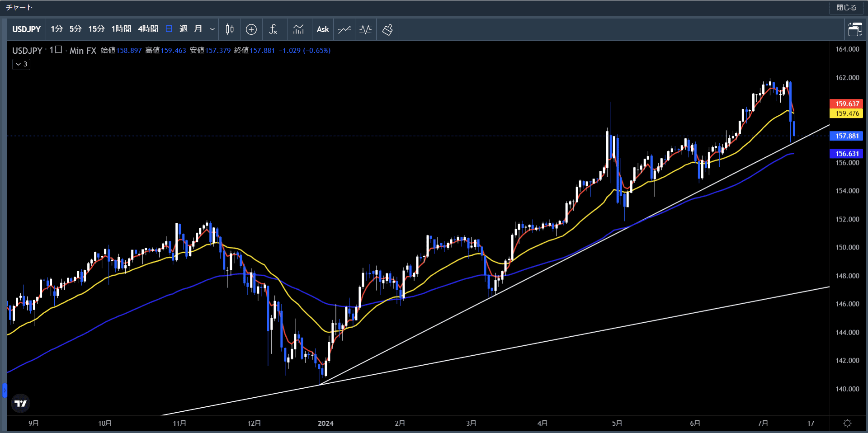Click the 150.000 price scale label
This screenshot has height=433, width=868.
coord(847,247)
